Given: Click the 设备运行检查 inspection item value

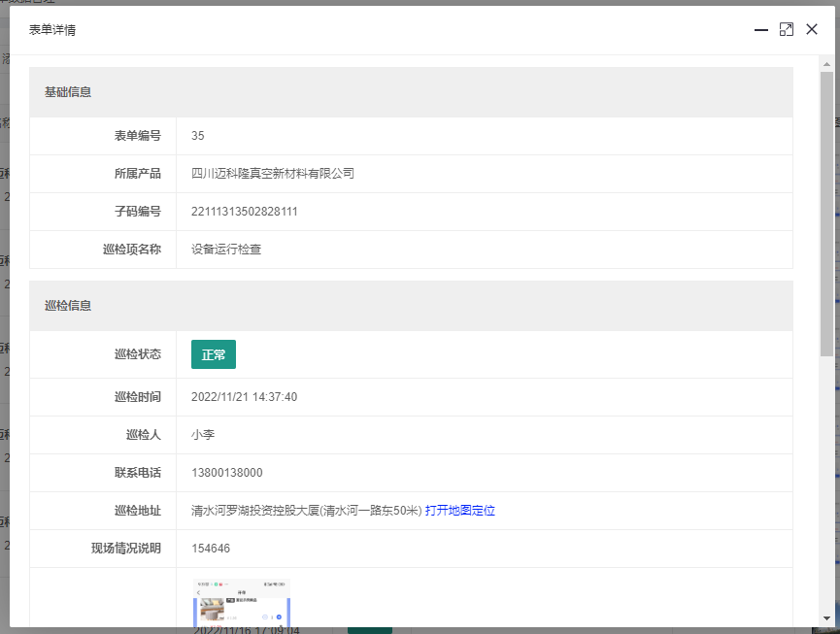Looking at the screenshot, I should tap(226, 250).
